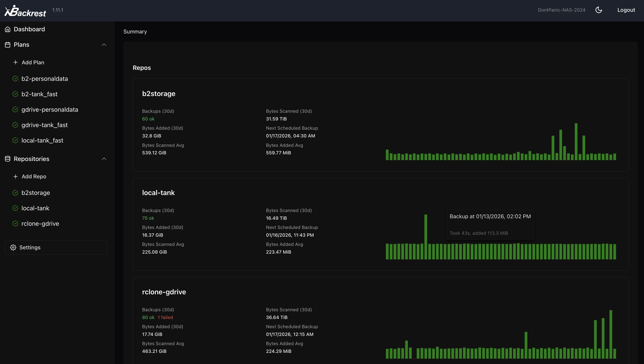Collapse the Plans section using its chevron
Screen dimensions: 644x364
point(104,45)
